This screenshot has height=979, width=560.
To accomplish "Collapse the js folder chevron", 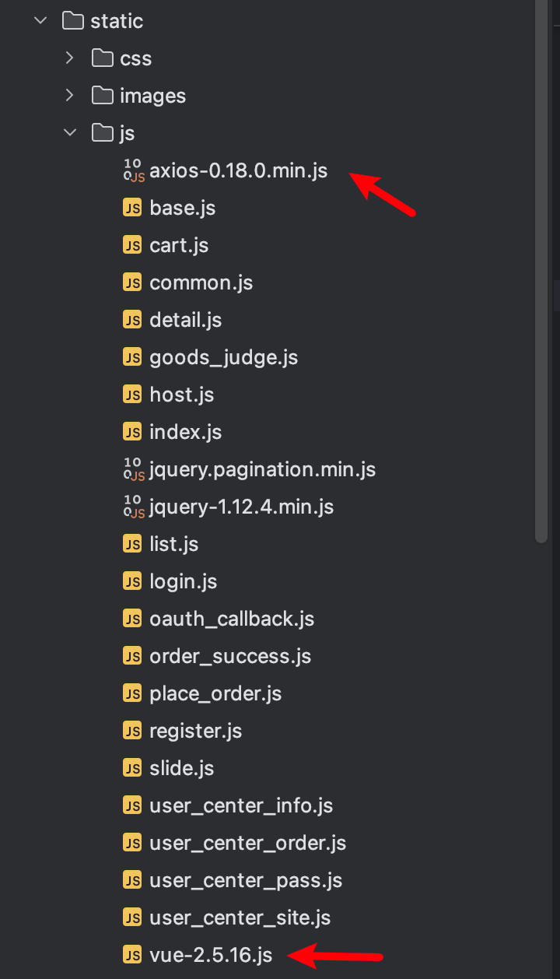I will 70,133.
